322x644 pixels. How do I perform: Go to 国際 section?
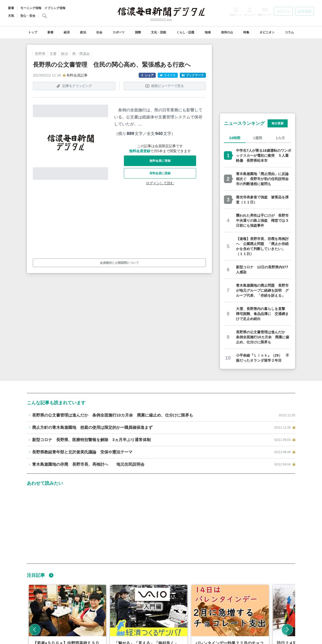138,32
